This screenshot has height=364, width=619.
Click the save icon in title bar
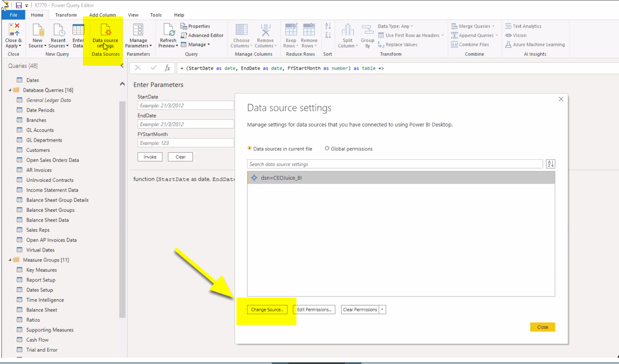[x=19, y=5]
